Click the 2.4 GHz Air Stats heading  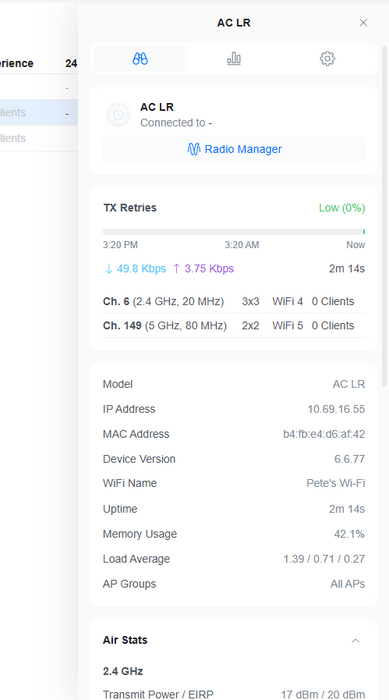click(123, 671)
